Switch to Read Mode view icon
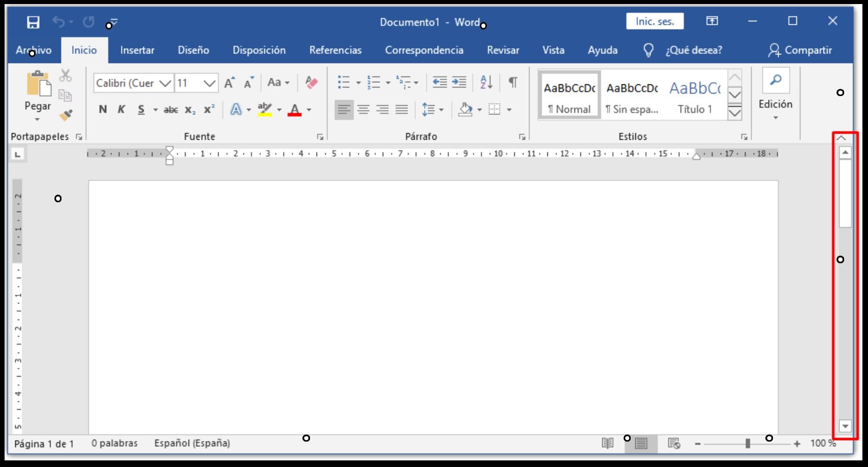 point(607,444)
